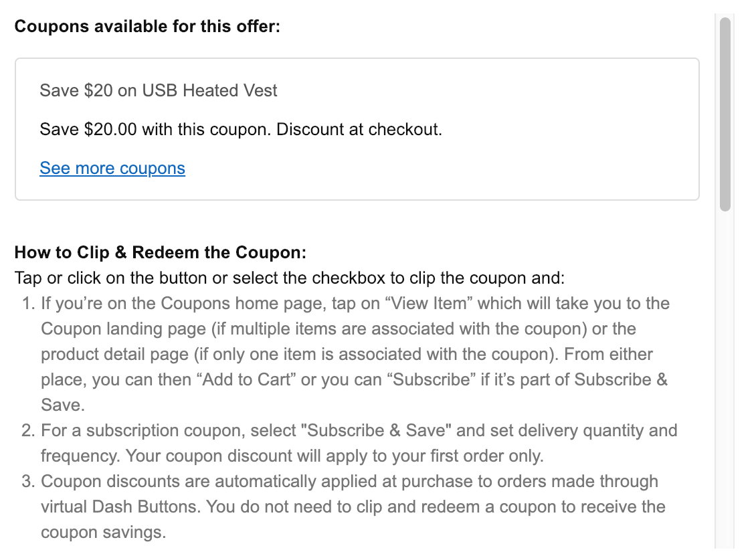This screenshot has height=554, width=756.
Task: Click the number 3 list marker
Action: [x=28, y=482]
